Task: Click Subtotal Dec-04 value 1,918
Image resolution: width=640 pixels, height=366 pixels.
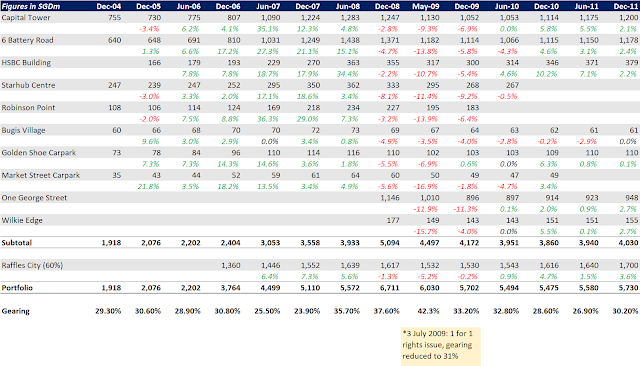Action: click(x=111, y=242)
